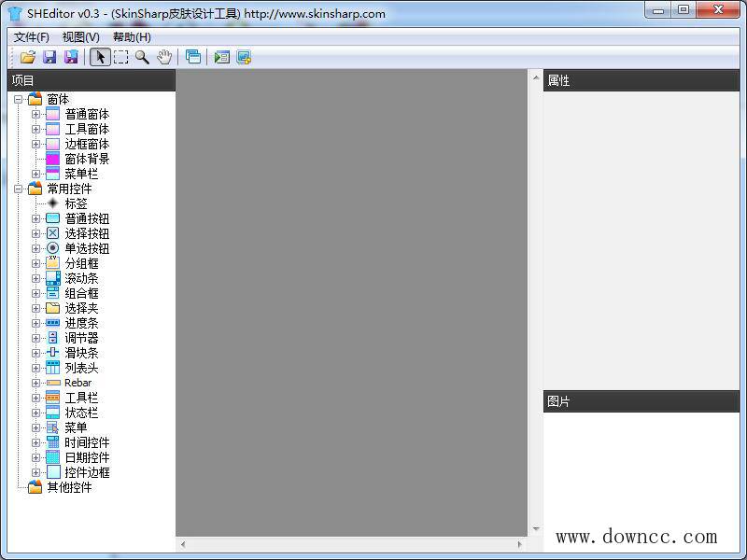The height and width of the screenshot is (560, 747).
Task: Collapse the 常用控件 tree node
Action: click(x=20, y=189)
